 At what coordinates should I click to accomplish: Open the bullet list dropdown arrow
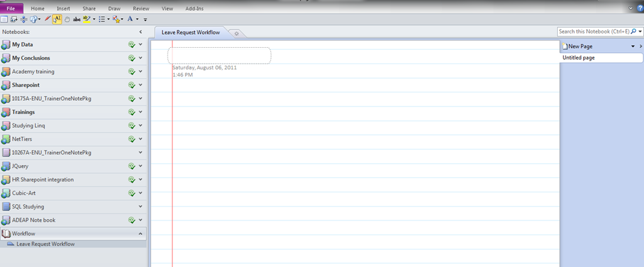(109, 20)
